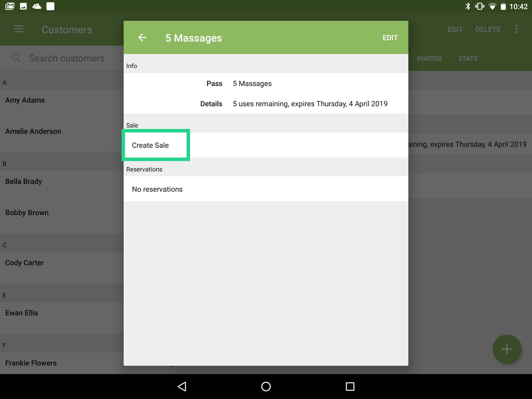Open the three-dot overflow menu
Screen dimensions: 532x399
516,29
